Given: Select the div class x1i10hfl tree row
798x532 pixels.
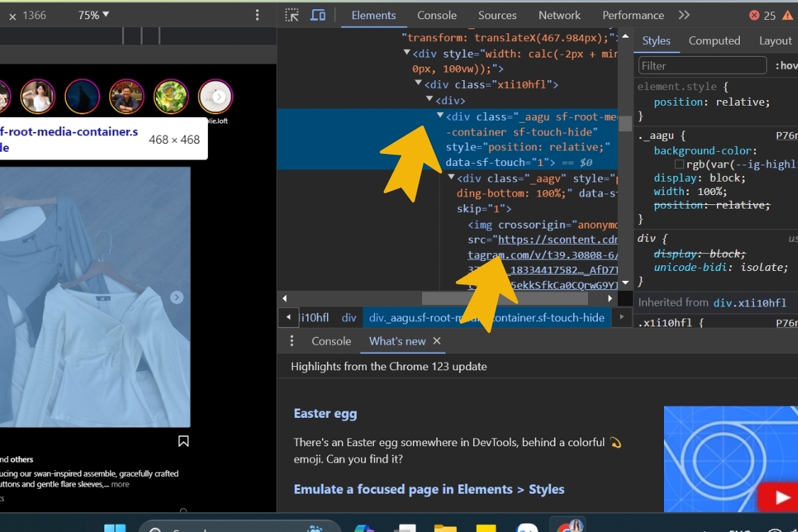Looking at the screenshot, I should 491,84.
